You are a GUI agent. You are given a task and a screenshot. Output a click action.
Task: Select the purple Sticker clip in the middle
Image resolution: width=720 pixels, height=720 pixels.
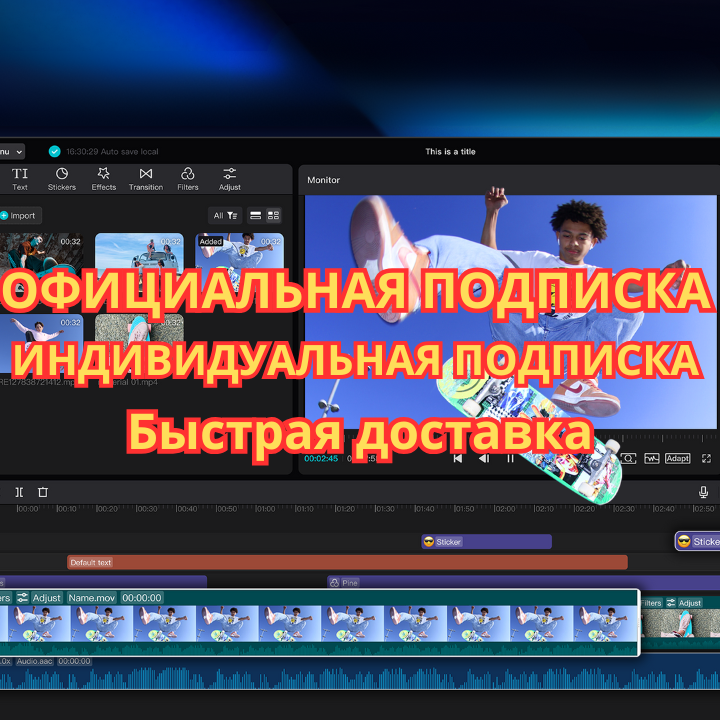point(486,542)
